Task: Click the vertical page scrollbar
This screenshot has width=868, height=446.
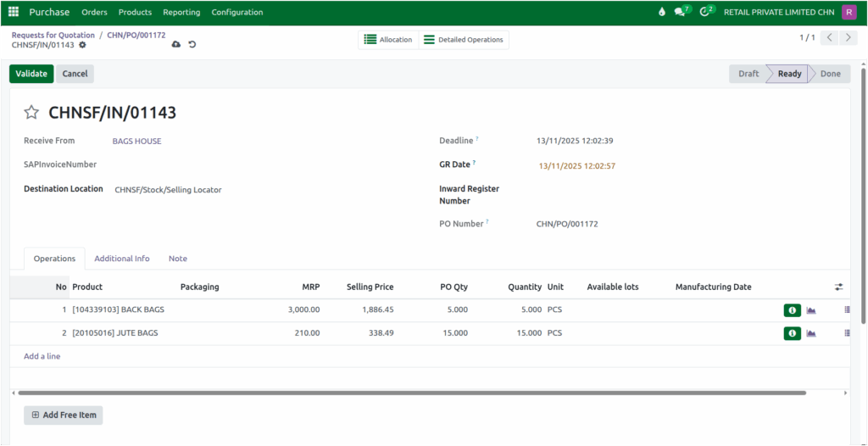Action: pos(864,194)
